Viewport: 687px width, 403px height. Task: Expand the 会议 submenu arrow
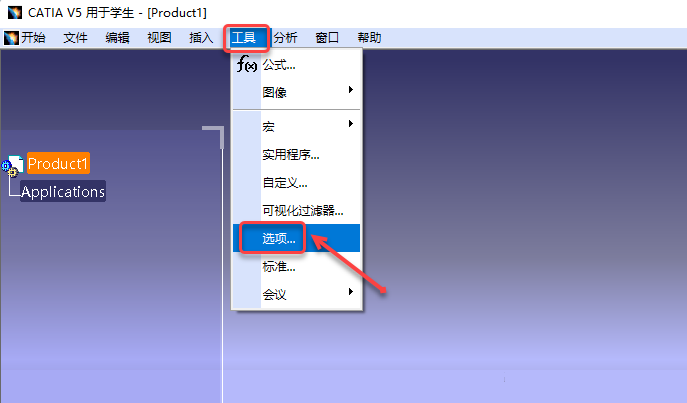click(x=351, y=292)
